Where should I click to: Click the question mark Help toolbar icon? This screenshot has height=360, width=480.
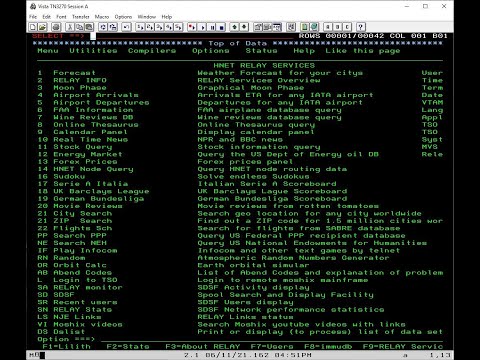(x=361, y=27)
